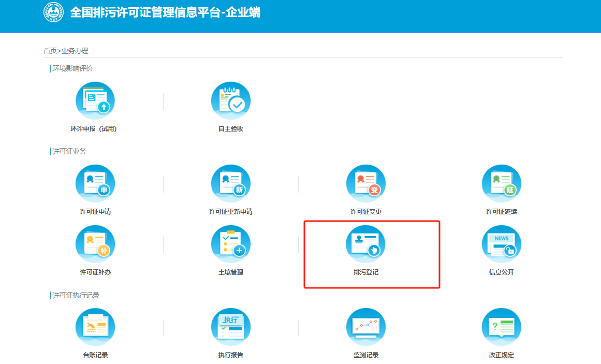
Task: Select the 许可证重新申请 icon
Action: [x=230, y=184]
